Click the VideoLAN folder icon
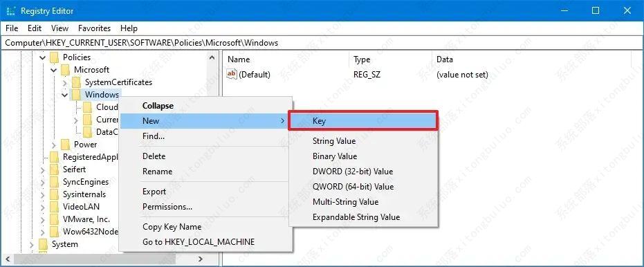The height and width of the screenshot is (267, 644). 54,207
